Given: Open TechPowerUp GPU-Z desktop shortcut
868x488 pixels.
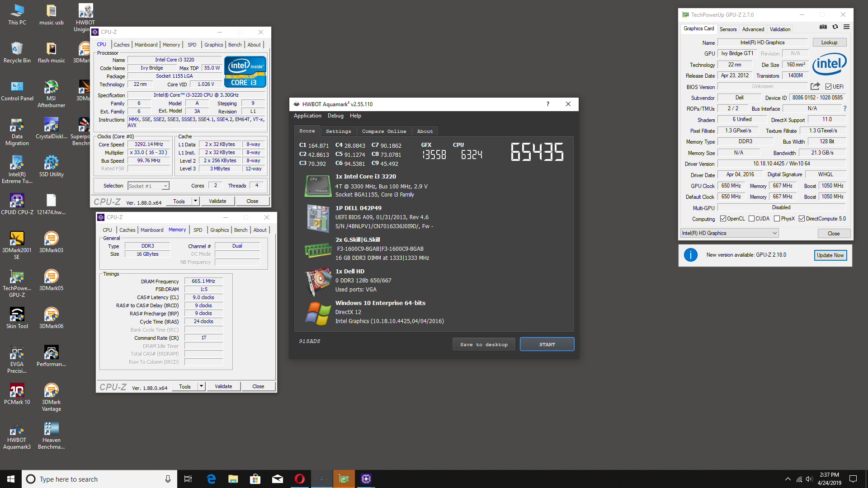Looking at the screenshot, I should click(17, 283).
